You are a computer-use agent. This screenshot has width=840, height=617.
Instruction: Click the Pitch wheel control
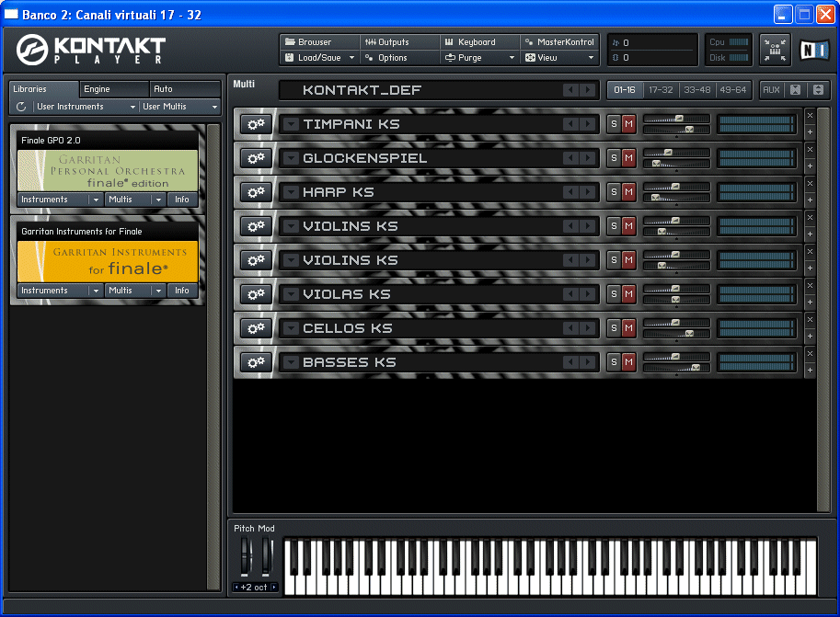[246, 556]
